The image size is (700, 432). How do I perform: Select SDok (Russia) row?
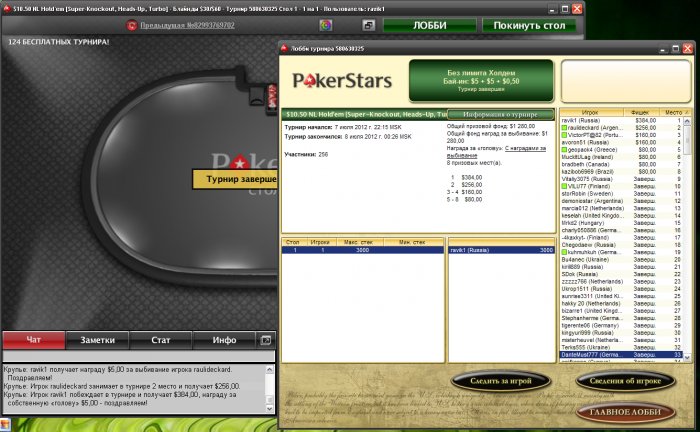point(621,274)
